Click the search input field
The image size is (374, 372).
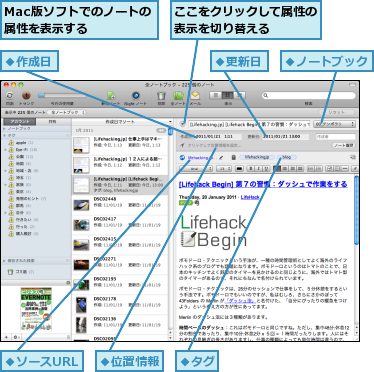coord(309,96)
